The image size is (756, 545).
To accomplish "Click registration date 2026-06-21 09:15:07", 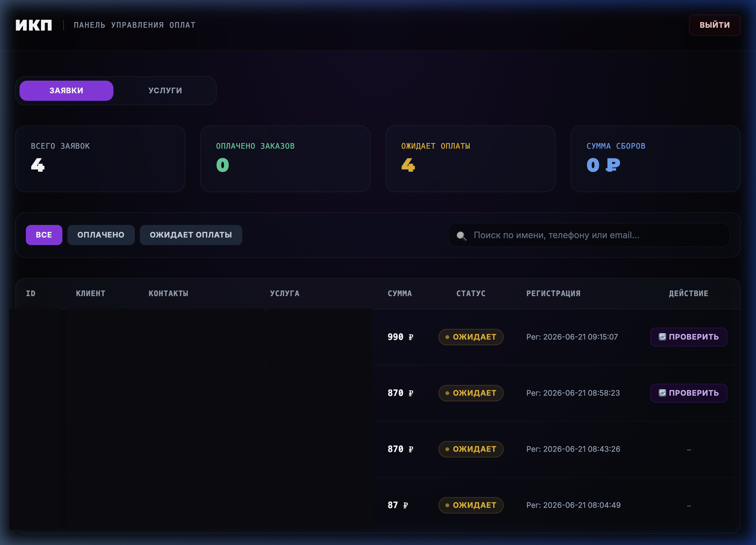I will (x=572, y=337).
